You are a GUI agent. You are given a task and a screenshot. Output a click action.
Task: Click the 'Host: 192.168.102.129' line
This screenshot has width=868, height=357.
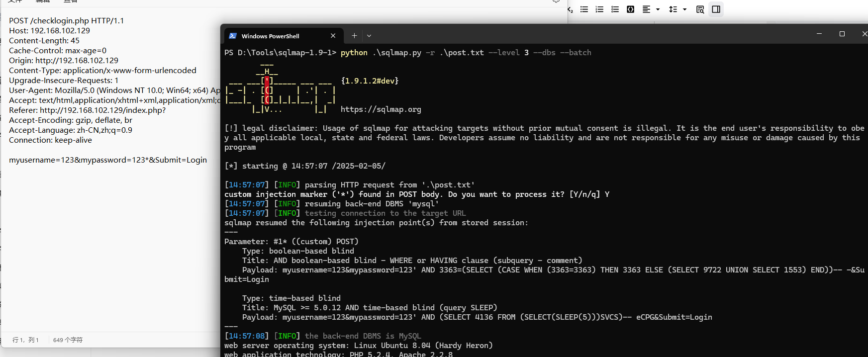click(49, 31)
